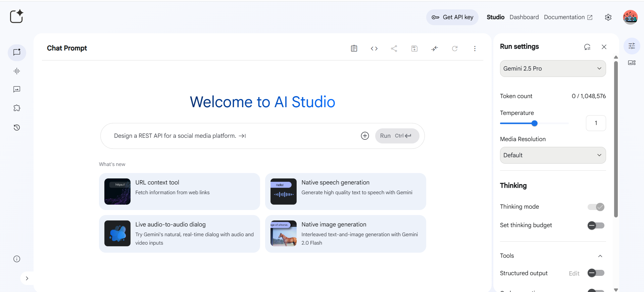Click the Get API key button
Viewport: 644px width, 292px height.
click(452, 17)
